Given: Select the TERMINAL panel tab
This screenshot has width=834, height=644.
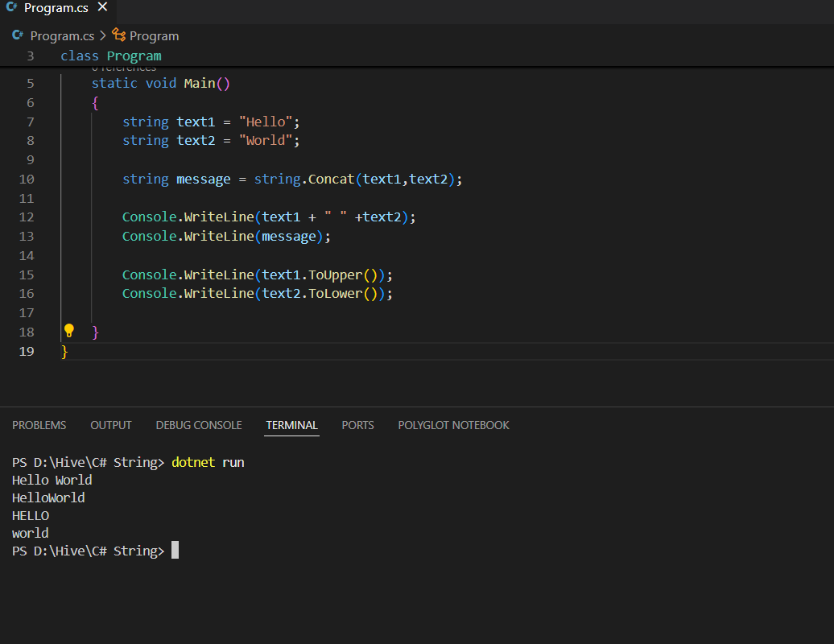Looking at the screenshot, I should pyautogui.click(x=292, y=425).
